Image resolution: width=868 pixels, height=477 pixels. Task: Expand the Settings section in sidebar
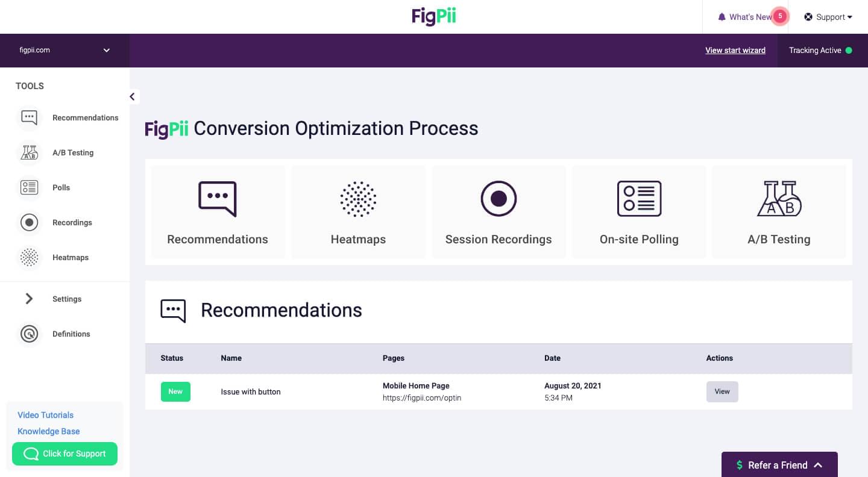[x=29, y=299]
